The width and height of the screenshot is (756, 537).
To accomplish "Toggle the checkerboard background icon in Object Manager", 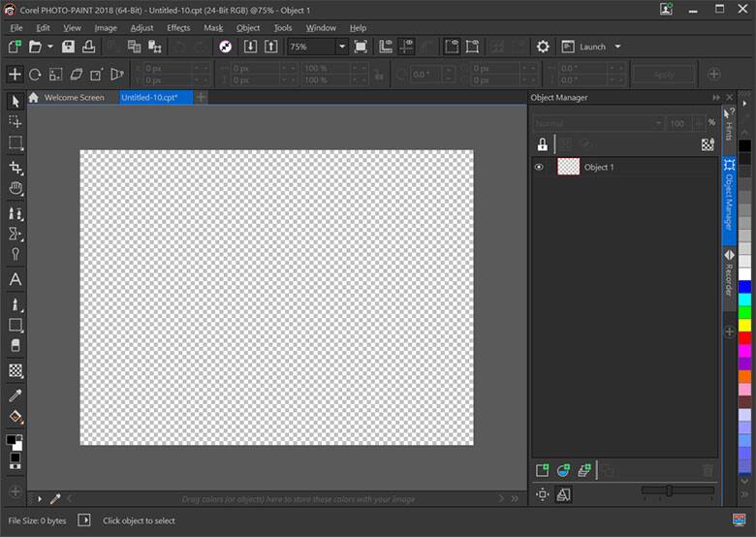I will (x=708, y=144).
